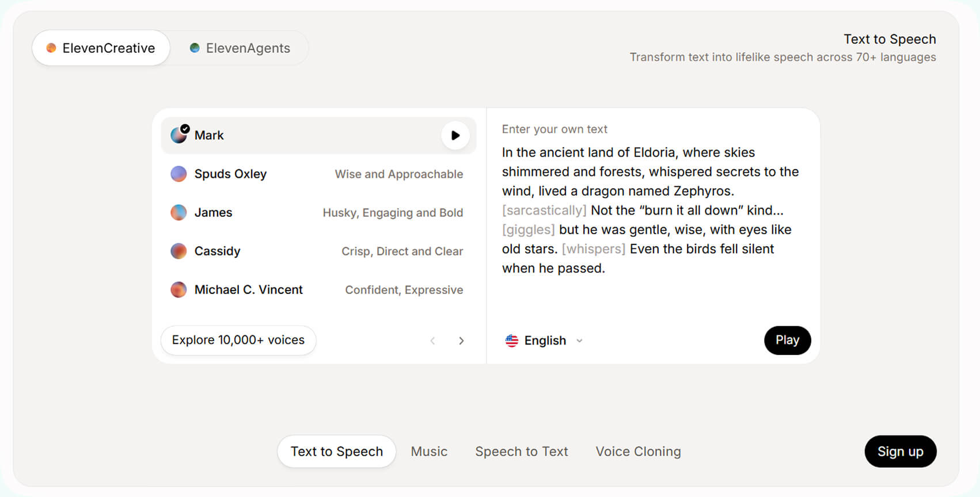Click Cassidy's voice avatar circle
The width and height of the screenshot is (980, 497).
pyautogui.click(x=178, y=251)
